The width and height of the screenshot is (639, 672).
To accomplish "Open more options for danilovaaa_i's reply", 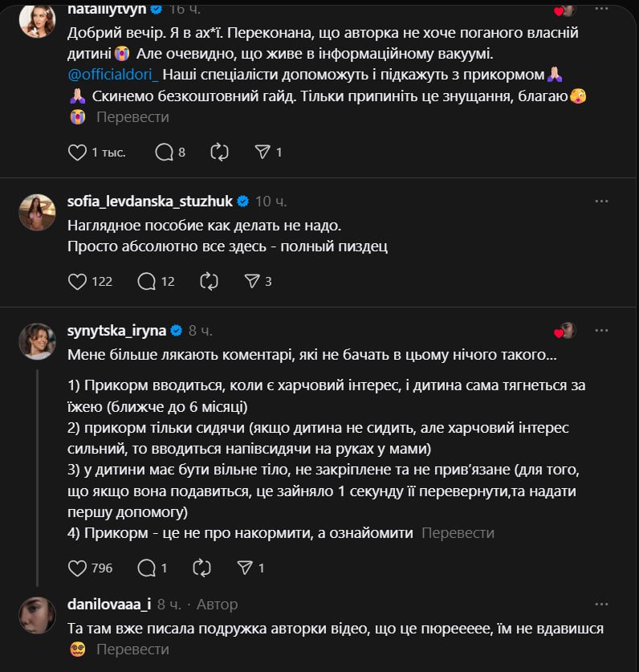I will (x=601, y=604).
